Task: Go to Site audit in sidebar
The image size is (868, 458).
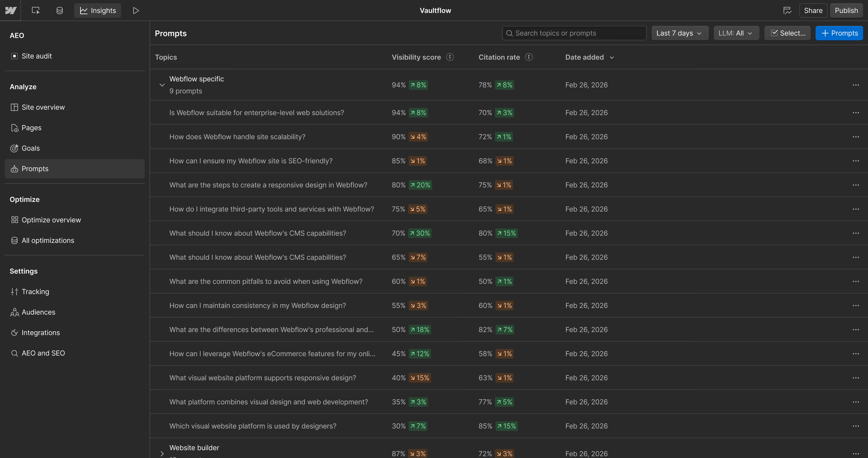Action: tap(36, 56)
